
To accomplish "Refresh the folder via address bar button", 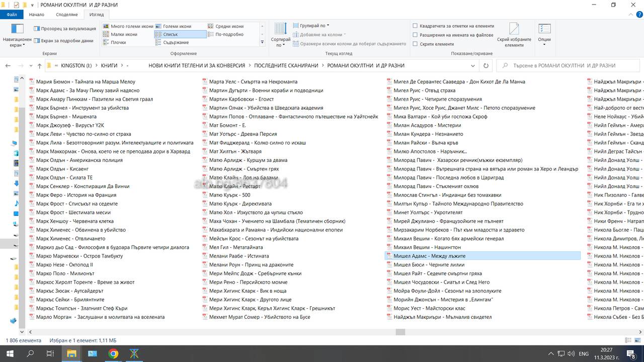I will click(486, 66).
